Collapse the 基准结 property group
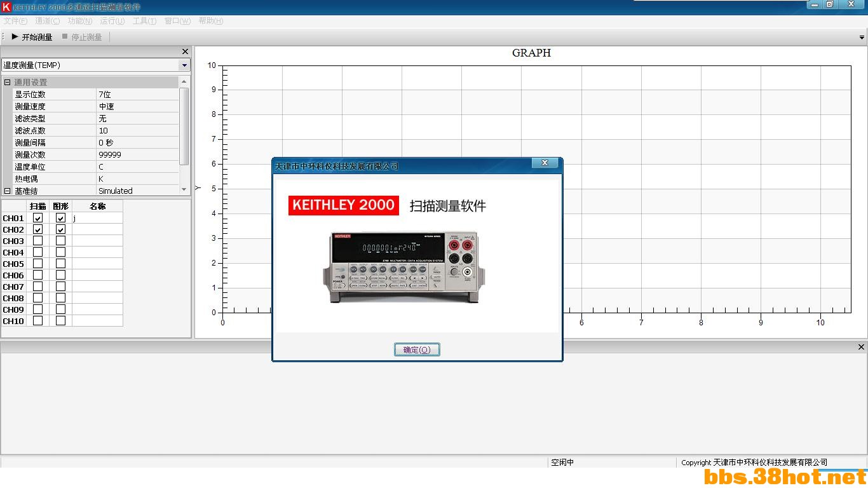 click(x=8, y=191)
